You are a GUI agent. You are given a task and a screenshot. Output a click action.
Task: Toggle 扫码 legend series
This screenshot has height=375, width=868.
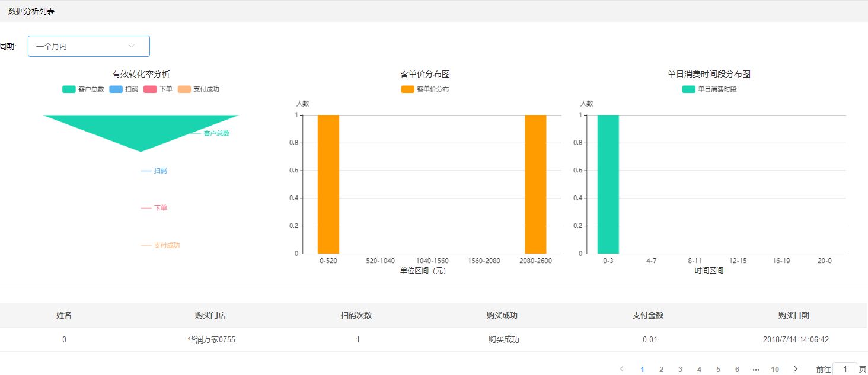pos(124,89)
